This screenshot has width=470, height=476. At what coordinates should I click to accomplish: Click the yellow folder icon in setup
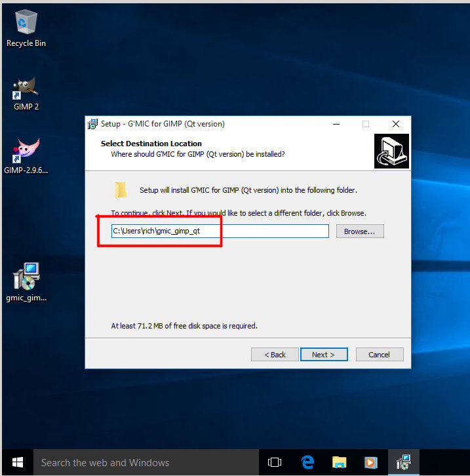[121, 190]
